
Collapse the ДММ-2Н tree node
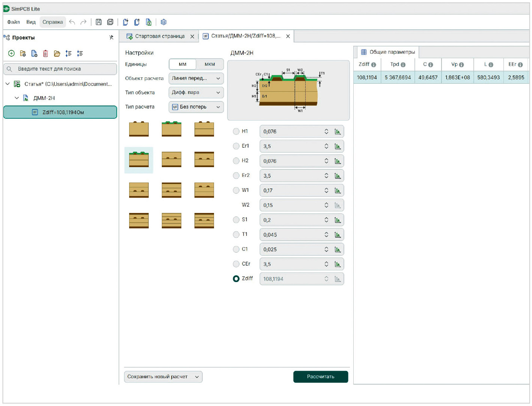[17, 98]
